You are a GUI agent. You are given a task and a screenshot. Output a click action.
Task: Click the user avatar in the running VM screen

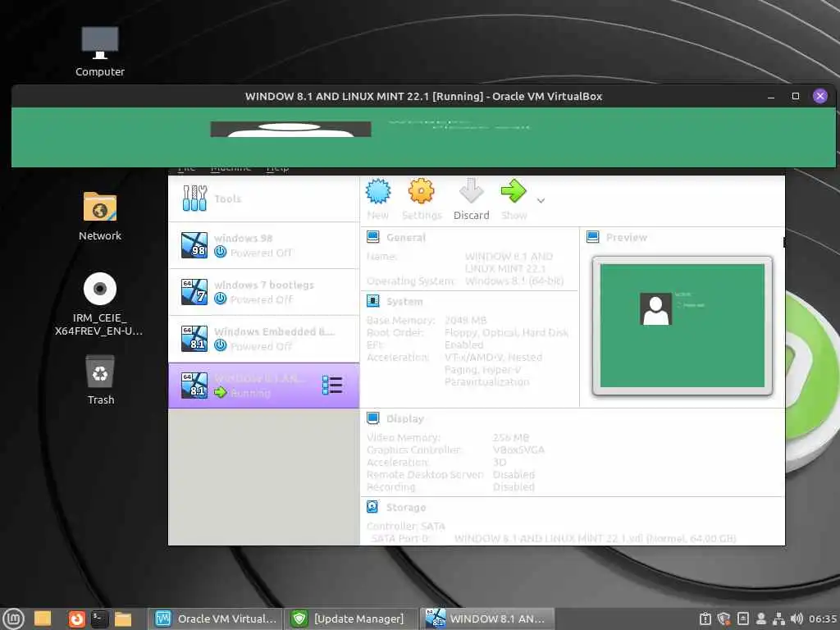[x=290, y=129]
